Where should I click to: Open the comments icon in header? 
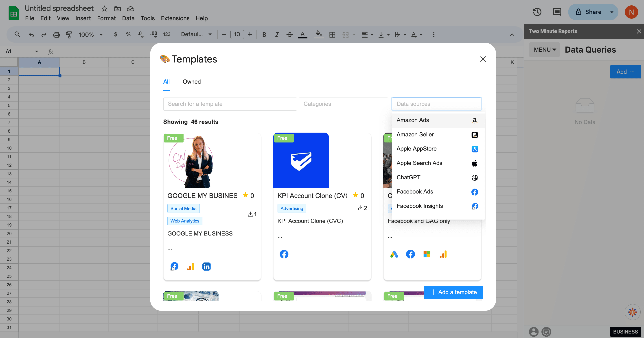(557, 12)
